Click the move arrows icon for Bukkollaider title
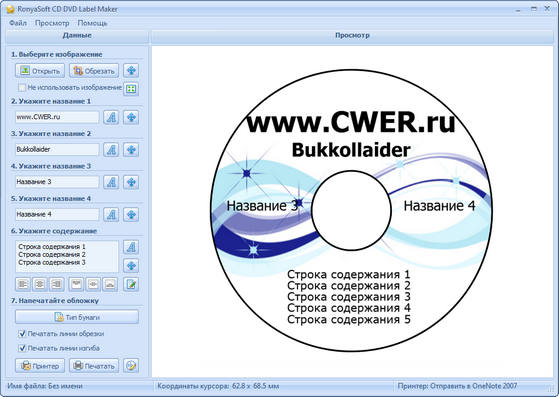The height and width of the screenshot is (397, 559). click(x=131, y=150)
